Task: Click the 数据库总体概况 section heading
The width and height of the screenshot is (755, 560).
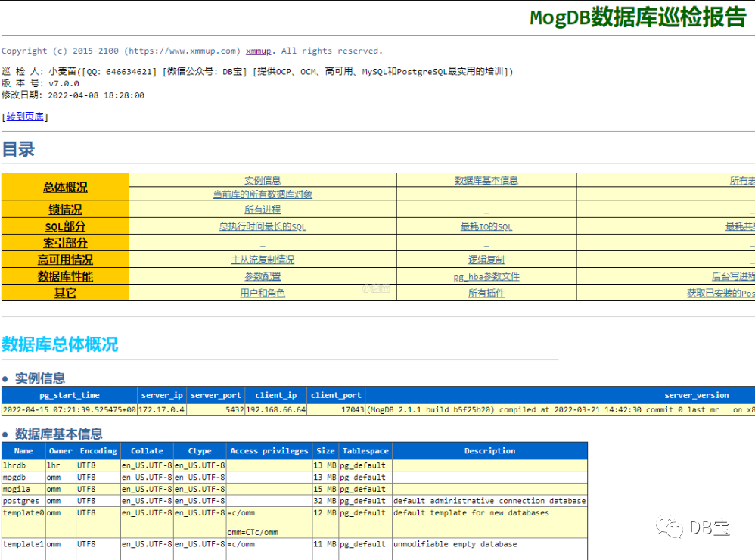Action: tap(60, 344)
